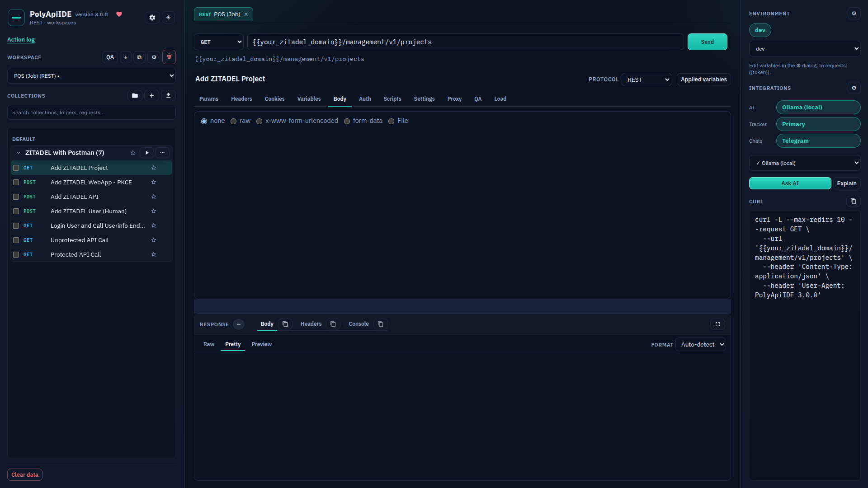Favorite the ZITADEL with Postman collection star

click(133, 153)
